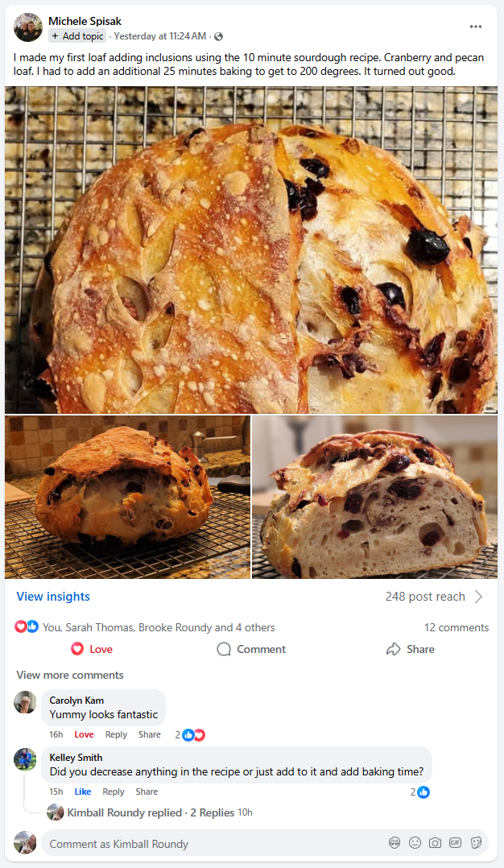Toggle Love on Carolyn Kam's comment
The width and height of the screenshot is (504, 868).
(x=84, y=734)
